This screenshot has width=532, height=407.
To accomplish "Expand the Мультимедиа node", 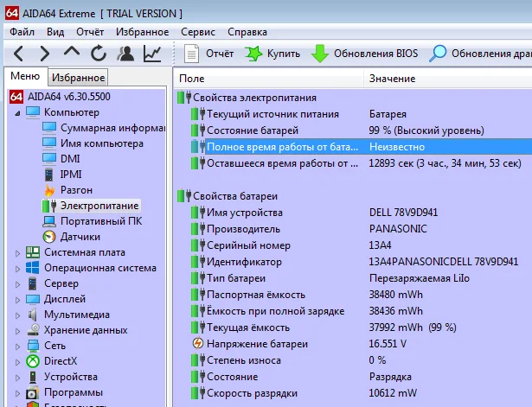I will 17,315.
